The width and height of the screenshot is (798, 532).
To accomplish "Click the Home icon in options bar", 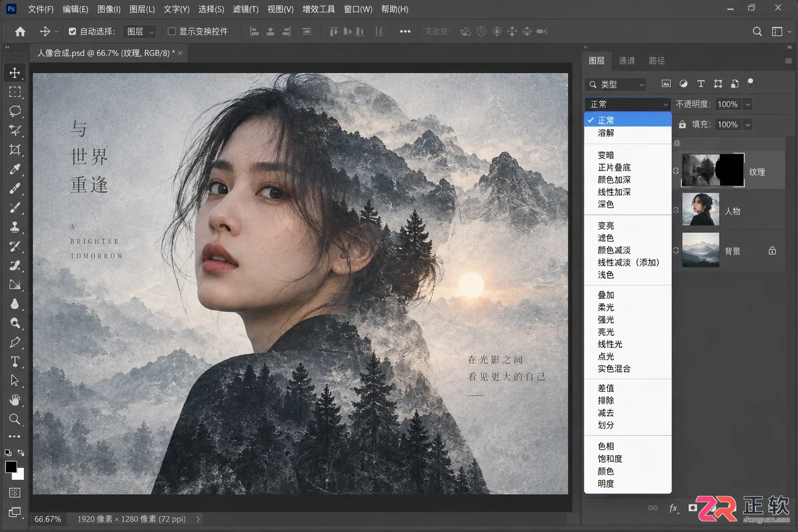I will pos(21,32).
